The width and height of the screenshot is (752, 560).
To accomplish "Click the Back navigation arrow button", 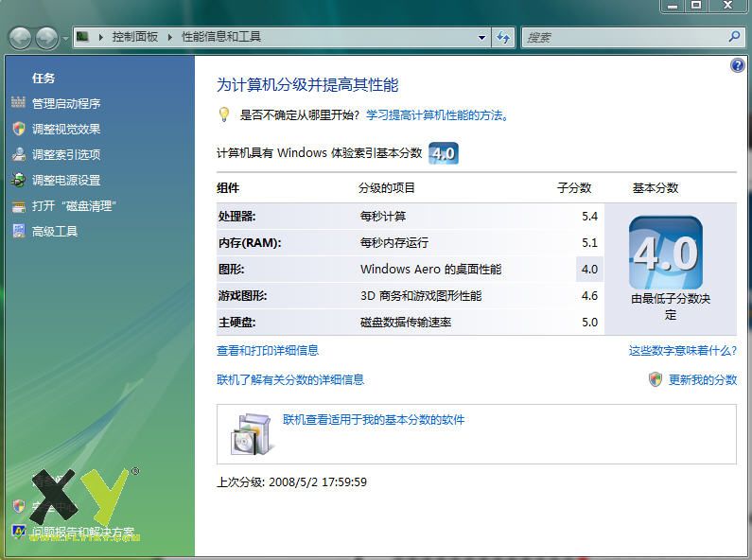I will click(21, 38).
